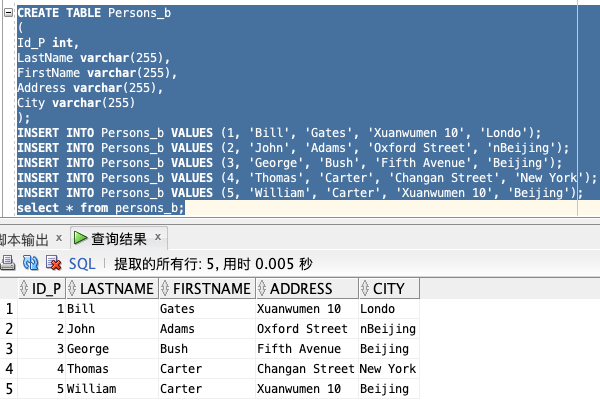
Task: Click the cell containing nBeijing
Action: click(x=388, y=329)
